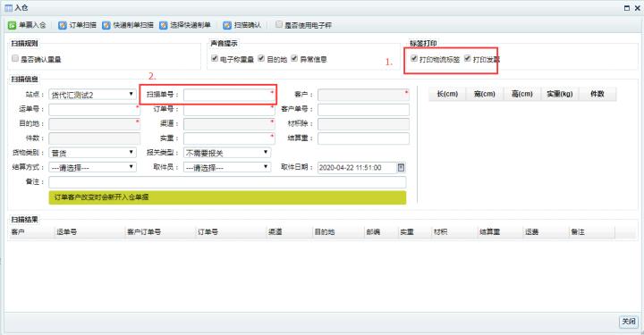Click 目的地 column in results table
Screen dimensions: 644x335
[x=338, y=232]
